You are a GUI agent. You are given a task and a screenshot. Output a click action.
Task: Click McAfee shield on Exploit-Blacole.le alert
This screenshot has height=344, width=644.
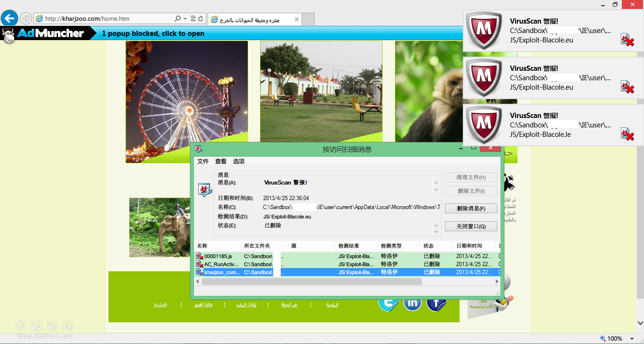[483, 125]
